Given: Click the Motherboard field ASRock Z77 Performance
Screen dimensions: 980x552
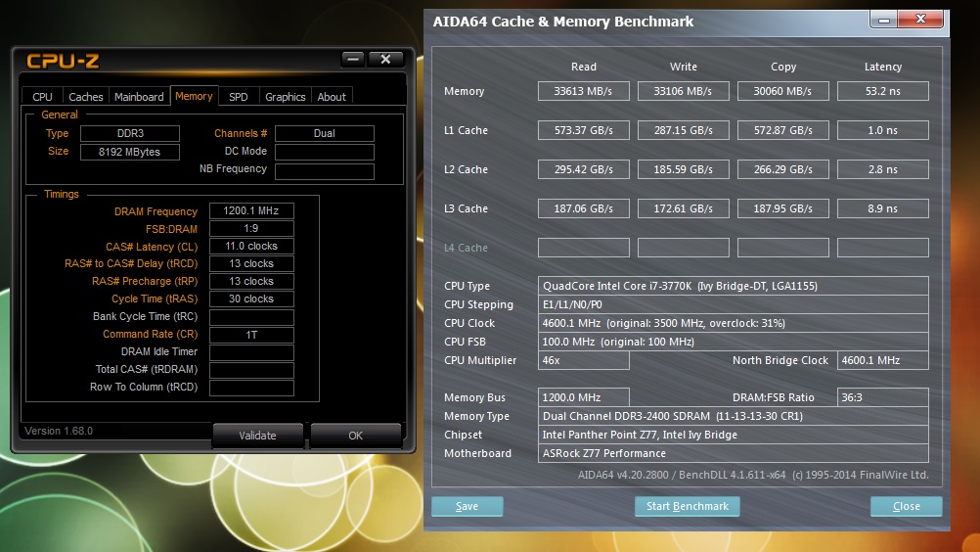Looking at the screenshot, I should coord(734,453).
